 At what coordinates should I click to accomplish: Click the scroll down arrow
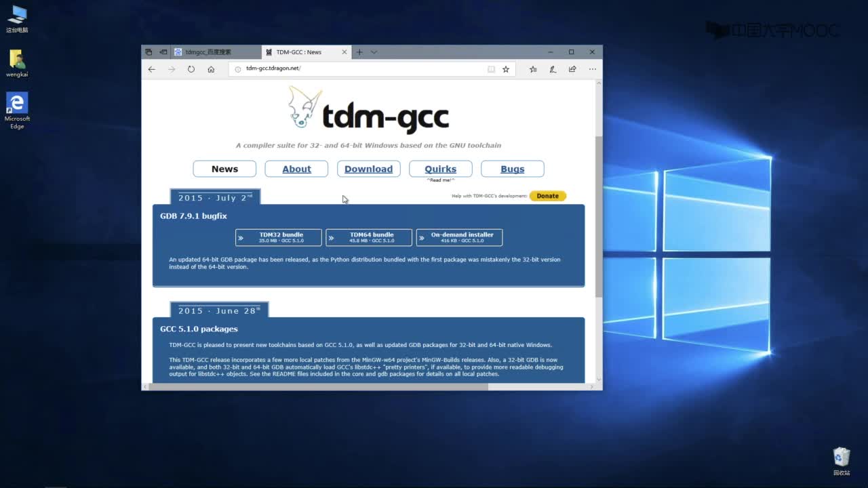pos(598,380)
